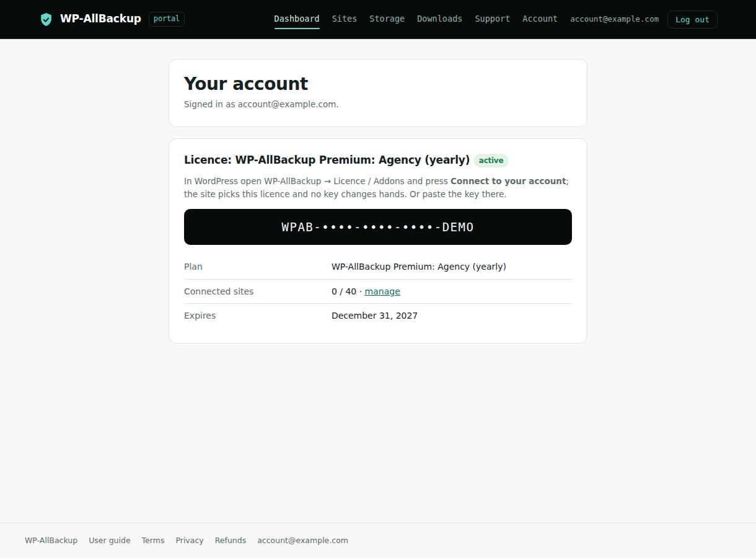Click the WP-AllBackup shield logo icon
756x558 pixels.
[46, 19]
